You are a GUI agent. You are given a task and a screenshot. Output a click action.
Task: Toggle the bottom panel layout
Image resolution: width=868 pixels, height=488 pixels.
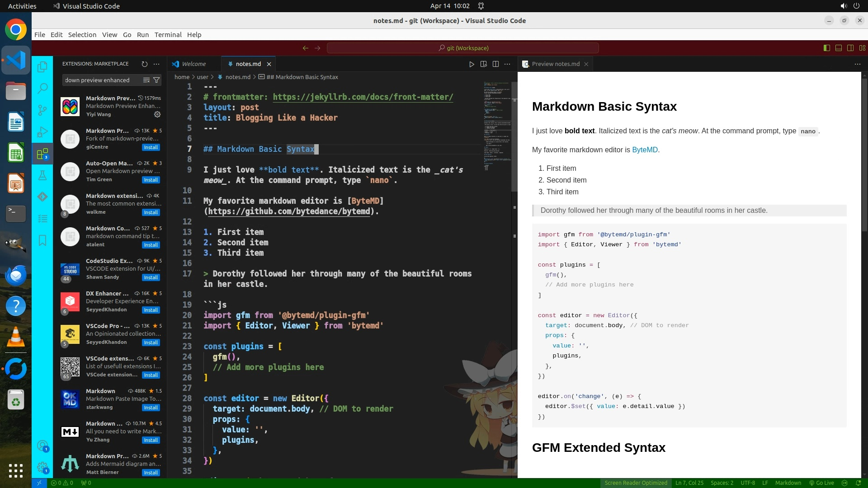coord(839,48)
